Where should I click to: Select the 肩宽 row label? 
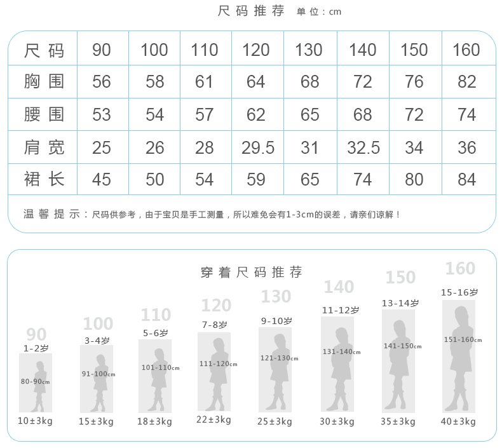coord(44,147)
